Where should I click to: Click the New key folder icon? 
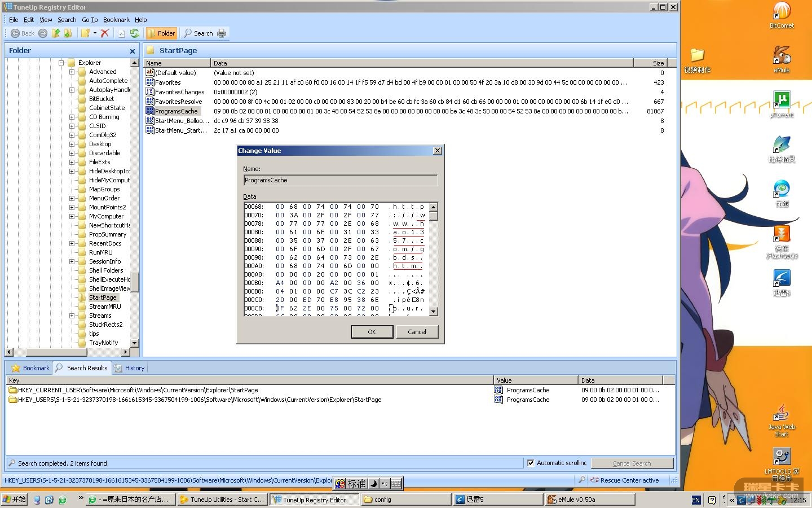click(x=85, y=33)
